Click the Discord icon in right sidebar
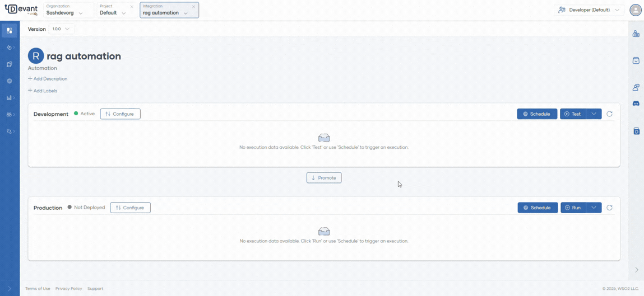The image size is (644, 296). point(636,104)
